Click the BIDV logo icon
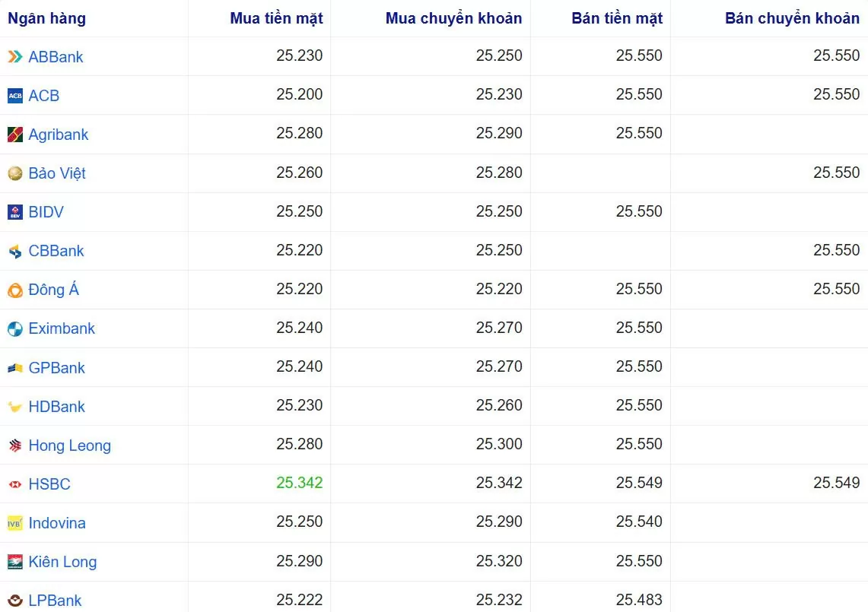 pyautogui.click(x=15, y=212)
